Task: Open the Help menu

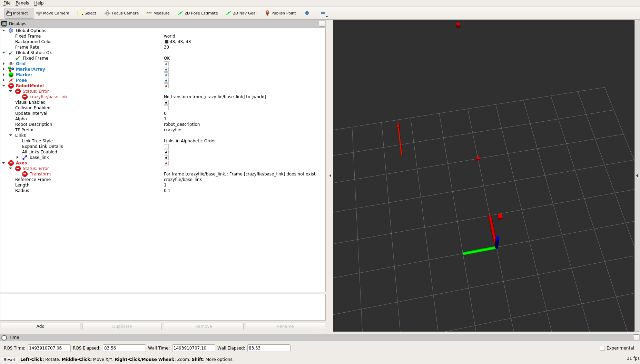Action: (39, 3)
